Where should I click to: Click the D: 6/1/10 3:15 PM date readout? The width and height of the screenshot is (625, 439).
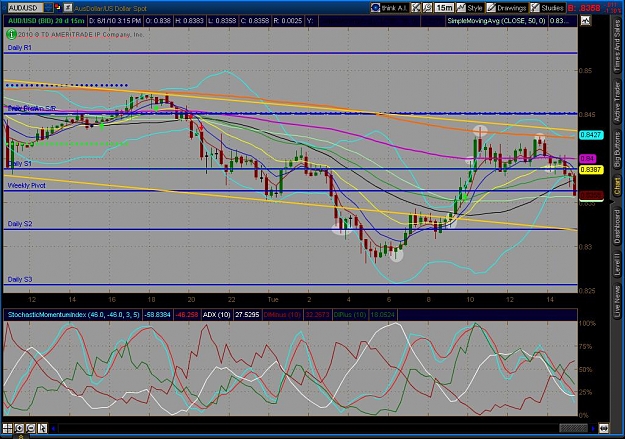pyautogui.click(x=115, y=21)
